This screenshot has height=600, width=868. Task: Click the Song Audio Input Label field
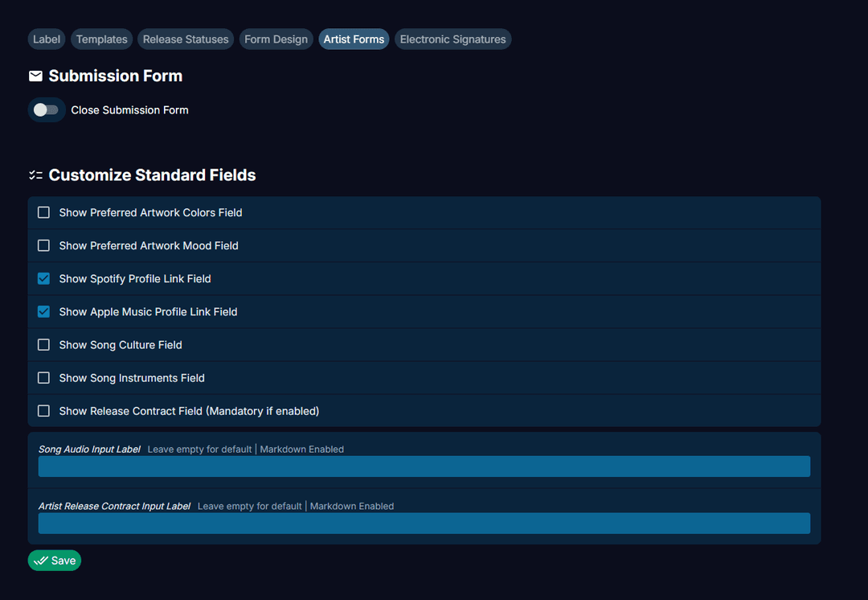pos(424,466)
